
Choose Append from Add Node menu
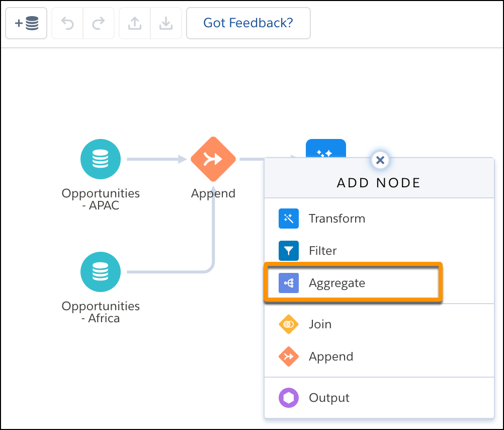[x=330, y=356]
